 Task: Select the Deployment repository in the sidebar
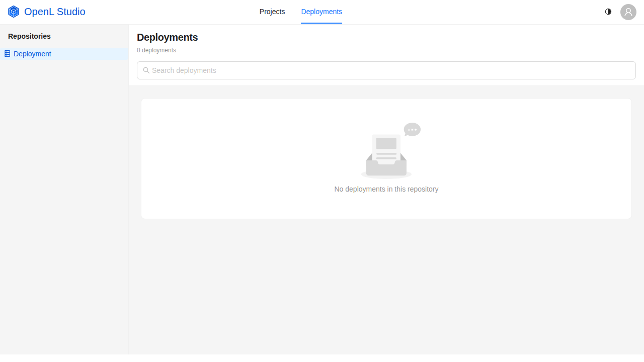point(64,54)
